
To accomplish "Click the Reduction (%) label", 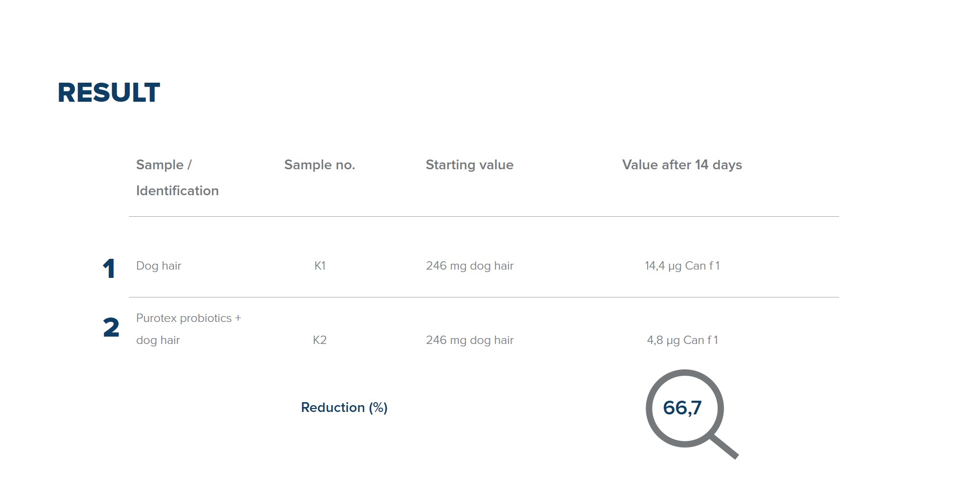I will (344, 408).
